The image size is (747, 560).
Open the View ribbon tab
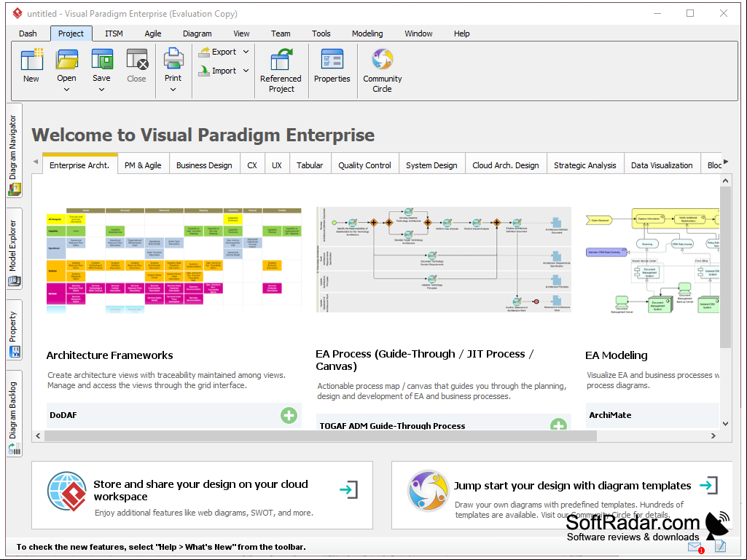241,33
